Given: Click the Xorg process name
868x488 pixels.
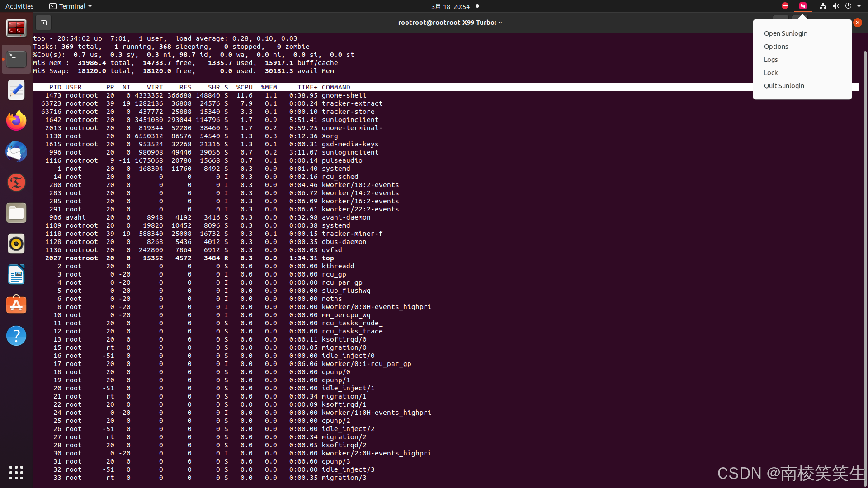Looking at the screenshot, I should pos(330,136).
